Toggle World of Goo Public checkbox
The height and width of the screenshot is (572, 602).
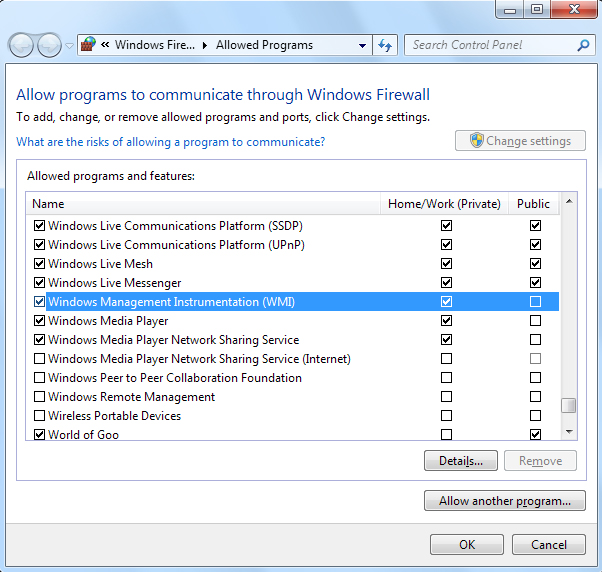click(x=535, y=434)
